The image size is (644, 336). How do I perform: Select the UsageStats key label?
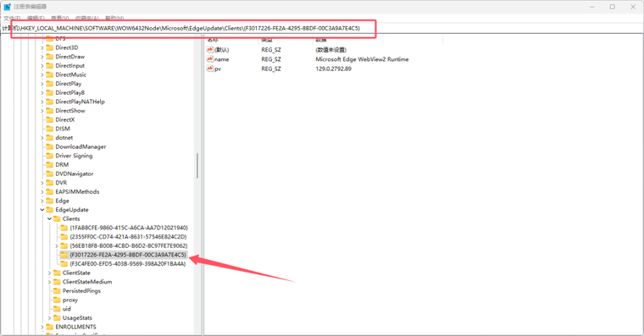[77, 318]
